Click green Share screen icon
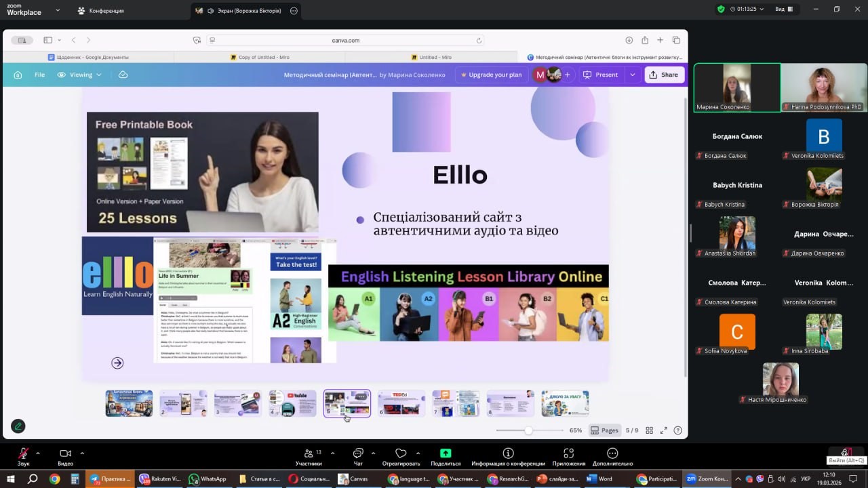Screen dimensions: 868x488 tap(446, 453)
